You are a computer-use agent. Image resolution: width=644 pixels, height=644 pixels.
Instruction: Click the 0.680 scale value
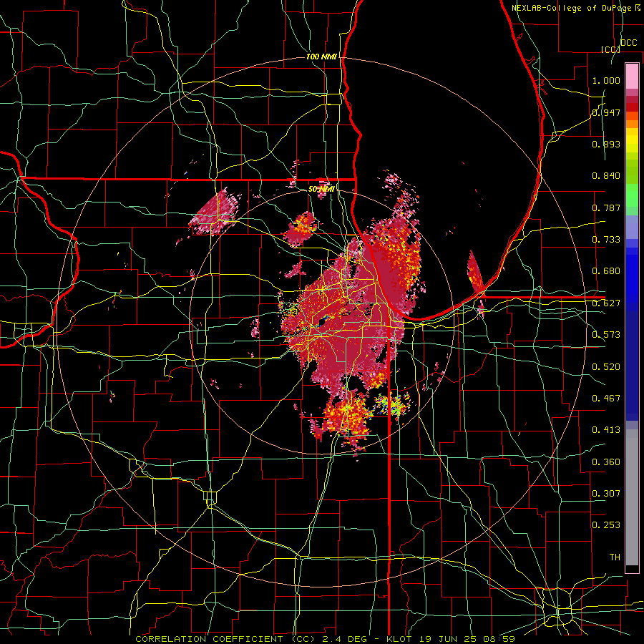click(x=606, y=271)
